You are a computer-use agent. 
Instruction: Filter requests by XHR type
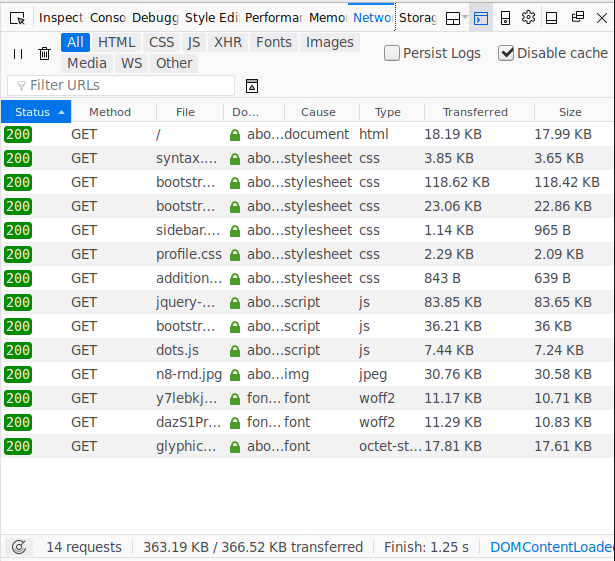pos(228,42)
